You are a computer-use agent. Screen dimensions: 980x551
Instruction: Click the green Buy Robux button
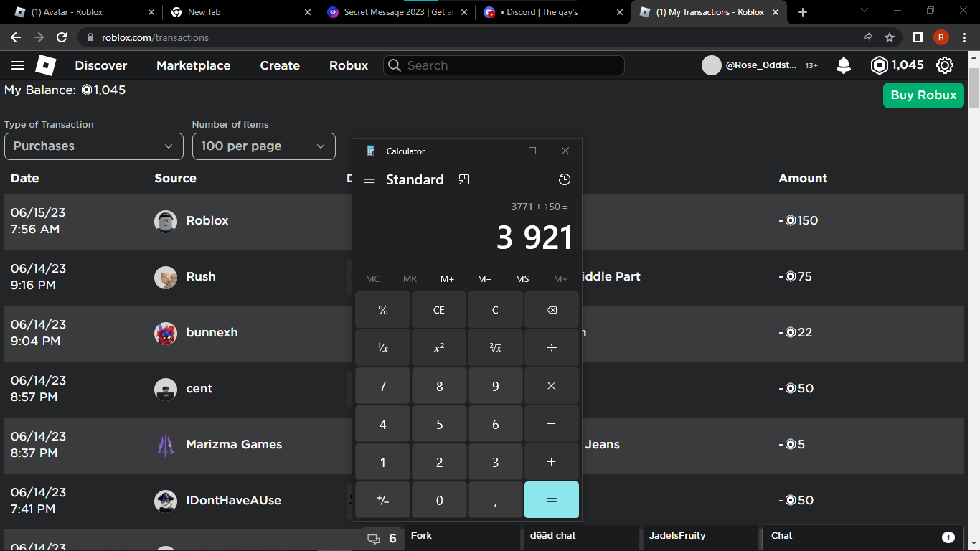tap(923, 95)
